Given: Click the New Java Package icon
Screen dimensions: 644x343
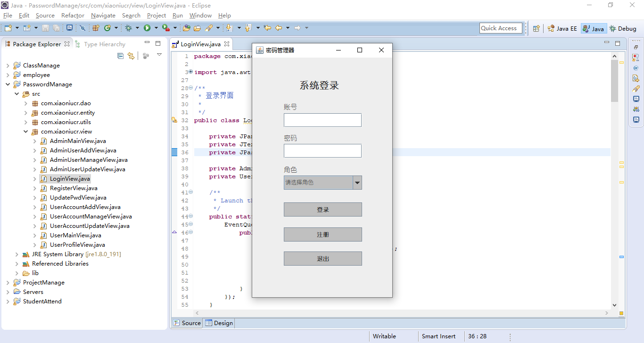Looking at the screenshot, I should pyautogui.click(x=96, y=28).
